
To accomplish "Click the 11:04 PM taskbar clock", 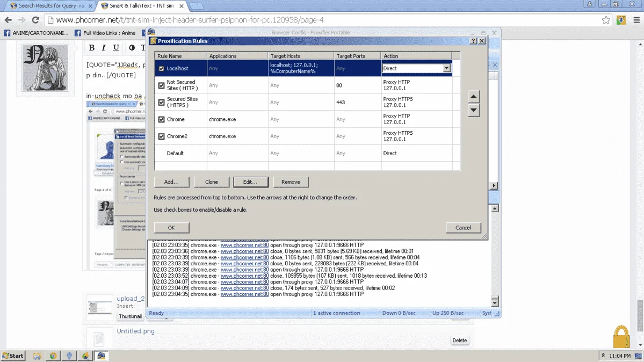I will pyautogui.click(x=620, y=356).
